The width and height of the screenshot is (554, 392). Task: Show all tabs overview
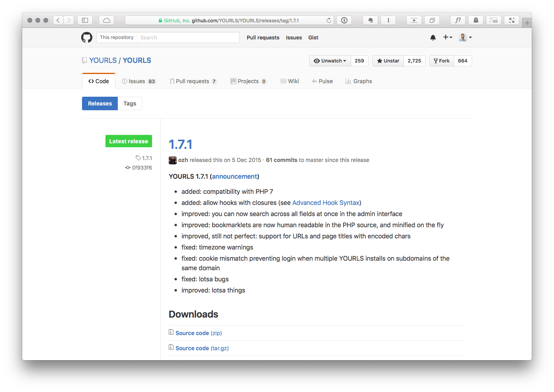click(432, 20)
